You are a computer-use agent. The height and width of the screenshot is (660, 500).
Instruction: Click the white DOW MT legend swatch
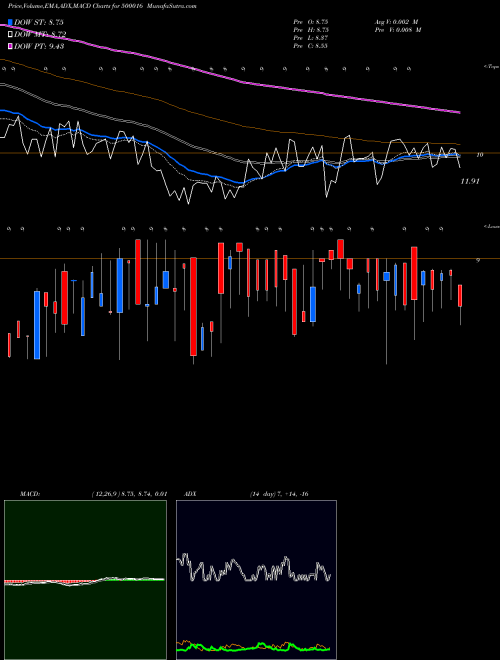pos(10,35)
